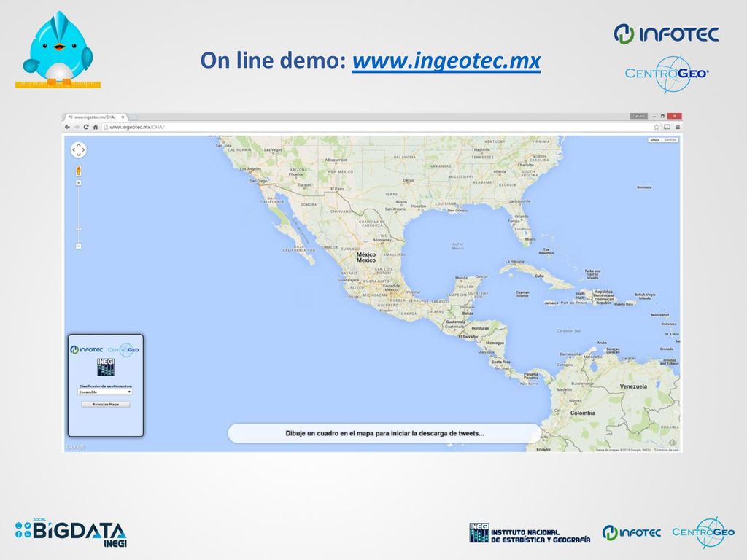Open the Chrome hamburger menu

click(x=678, y=127)
